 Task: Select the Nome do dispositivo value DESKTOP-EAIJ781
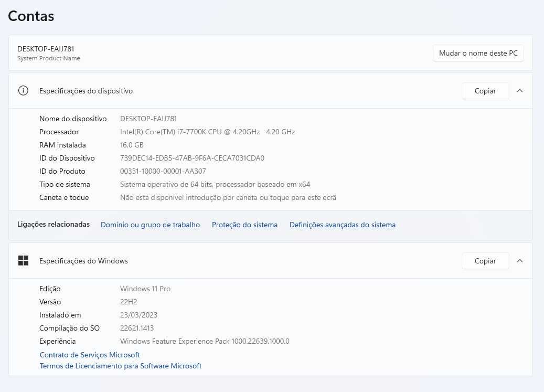[148, 119]
